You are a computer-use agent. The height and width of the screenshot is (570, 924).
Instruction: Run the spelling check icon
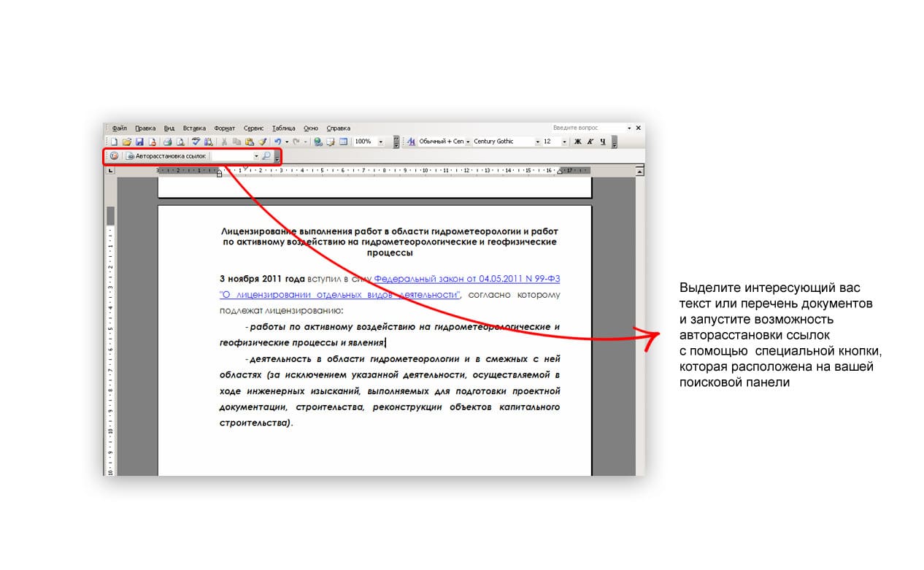(x=196, y=142)
